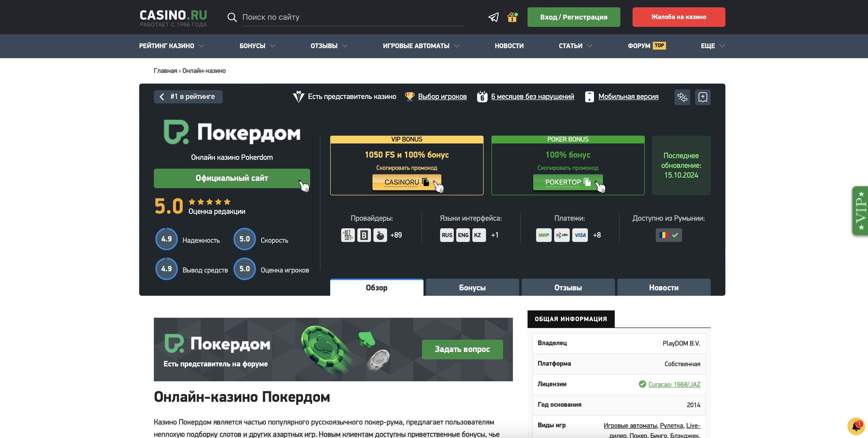Screen dimensions: 868x438
Task: Click the calendar 6 months icon
Action: tap(482, 97)
